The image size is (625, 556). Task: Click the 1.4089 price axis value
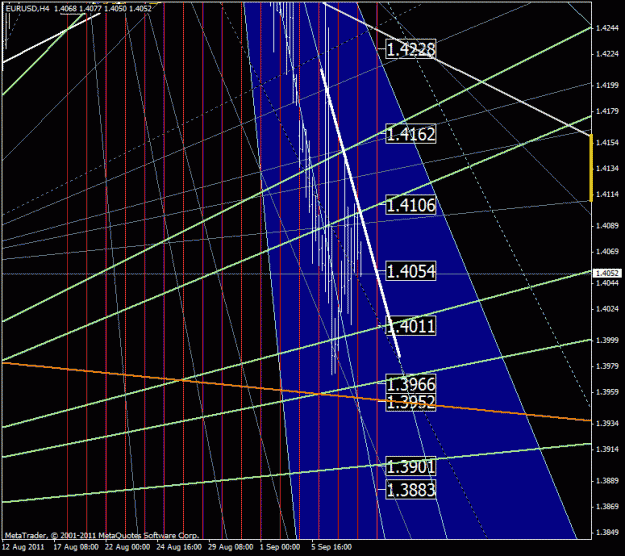click(607, 226)
